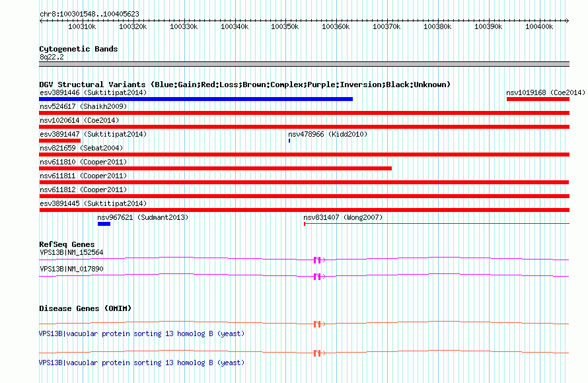Click the tiny blue nsv478966 marker
588x383 pixels.
pos(289,141)
